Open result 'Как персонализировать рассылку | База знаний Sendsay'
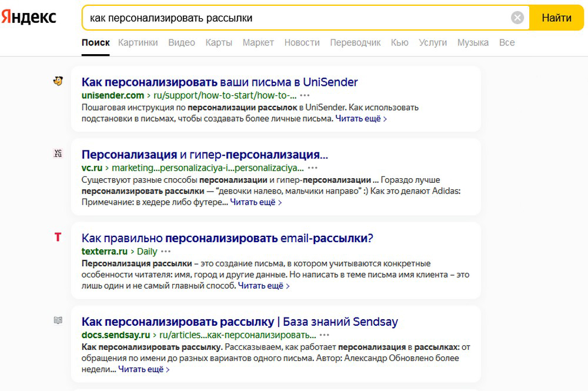588x391 pixels. coord(240,322)
